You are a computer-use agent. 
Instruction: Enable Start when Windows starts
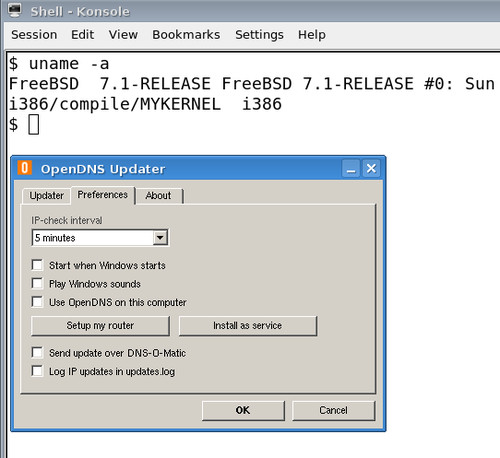37,265
